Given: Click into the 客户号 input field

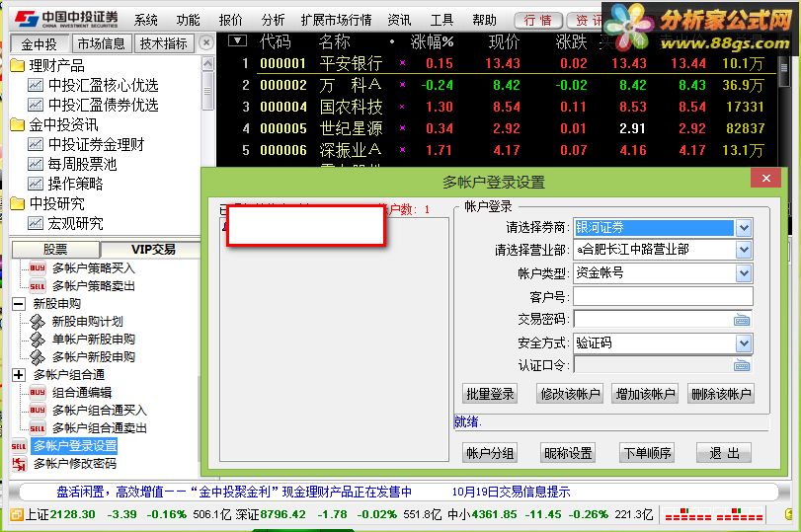Looking at the screenshot, I should (663, 296).
